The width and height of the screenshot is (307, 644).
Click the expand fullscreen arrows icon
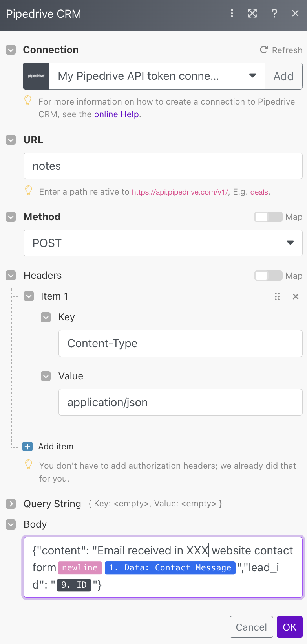252,13
